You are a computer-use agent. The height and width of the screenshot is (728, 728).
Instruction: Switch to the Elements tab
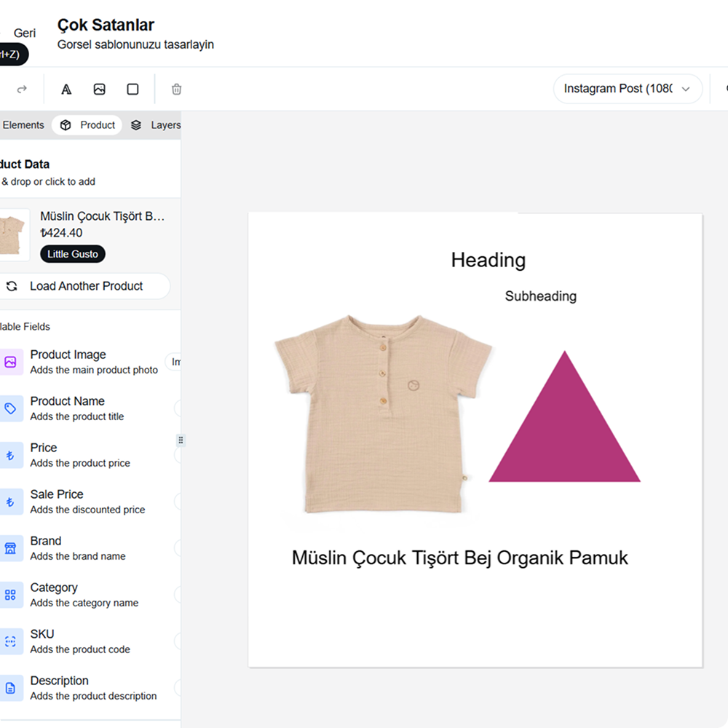22,125
